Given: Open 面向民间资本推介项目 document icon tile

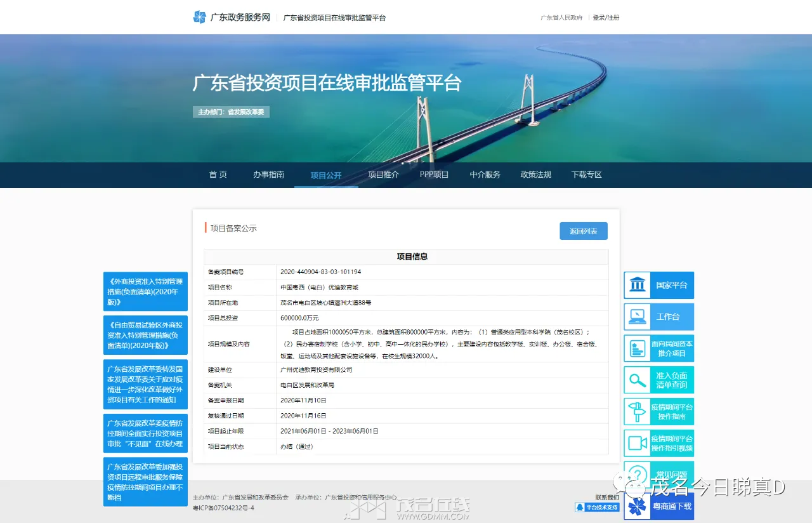Looking at the screenshot, I should click(659, 348).
